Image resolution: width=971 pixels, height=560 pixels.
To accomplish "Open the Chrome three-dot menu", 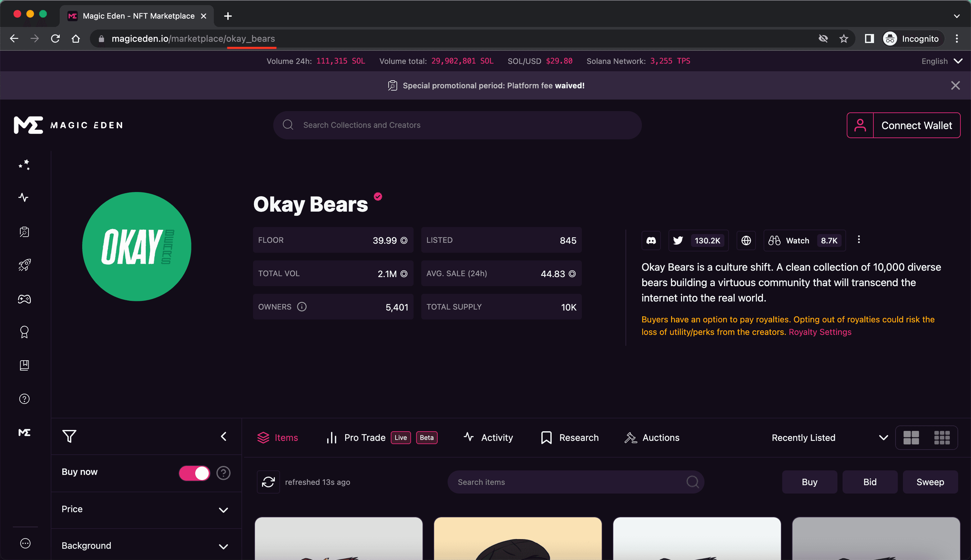I will point(957,39).
